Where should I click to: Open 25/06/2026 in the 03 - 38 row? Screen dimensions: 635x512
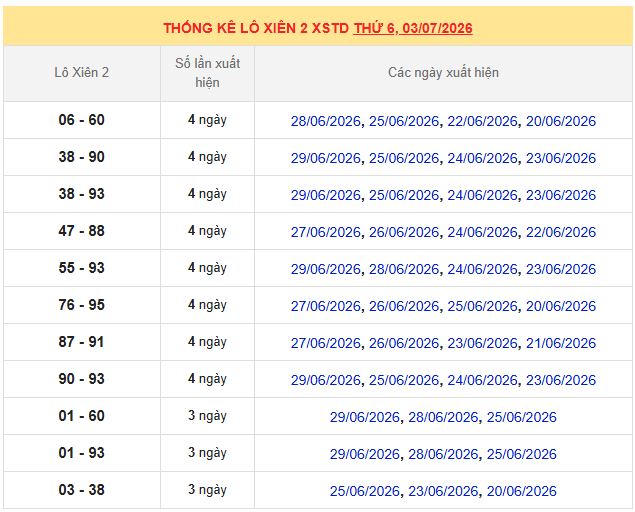[x=364, y=491]
